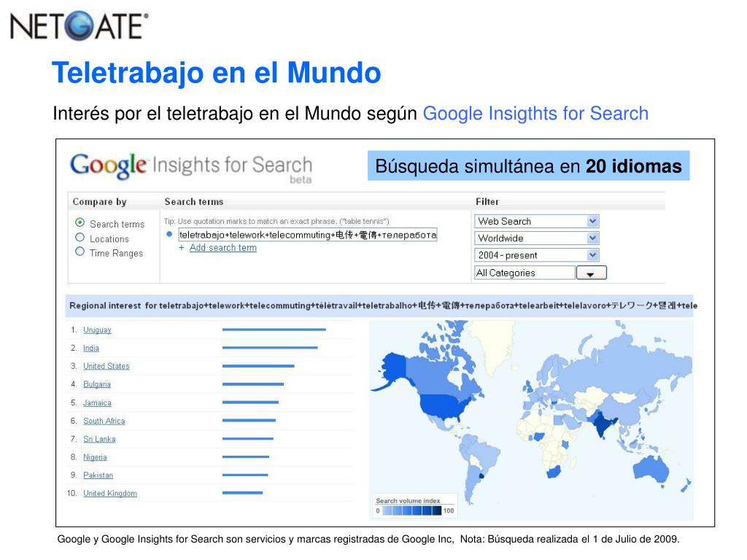Select the Locations radio button
The height and width of the screenshot is (560, 747).
pyautogui.click(x=80, y=238)
